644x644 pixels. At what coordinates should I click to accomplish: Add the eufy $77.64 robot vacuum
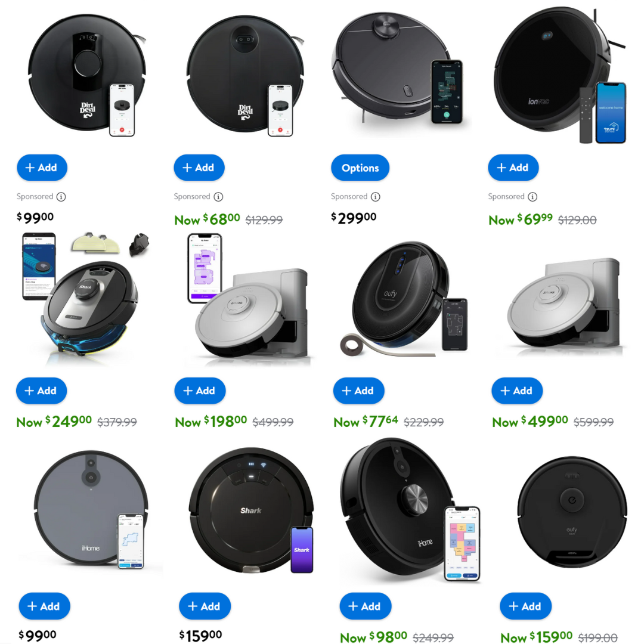[358, 391]
